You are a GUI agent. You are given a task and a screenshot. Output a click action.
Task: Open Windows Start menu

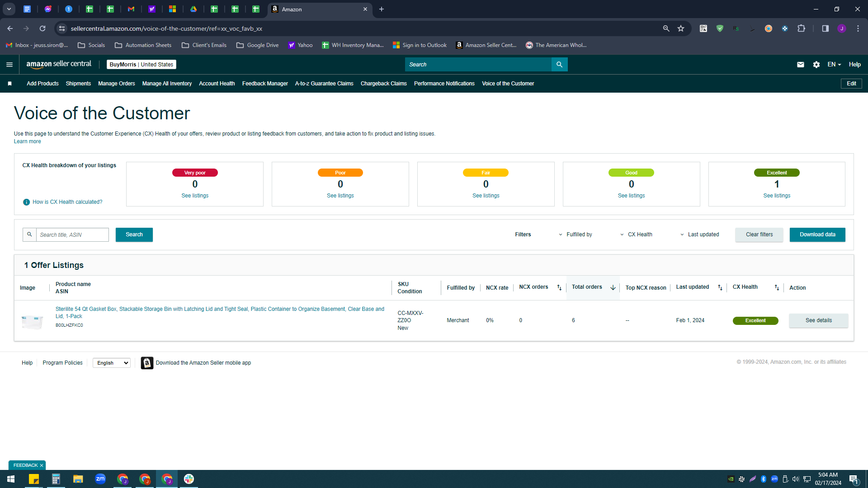(11, 479)
